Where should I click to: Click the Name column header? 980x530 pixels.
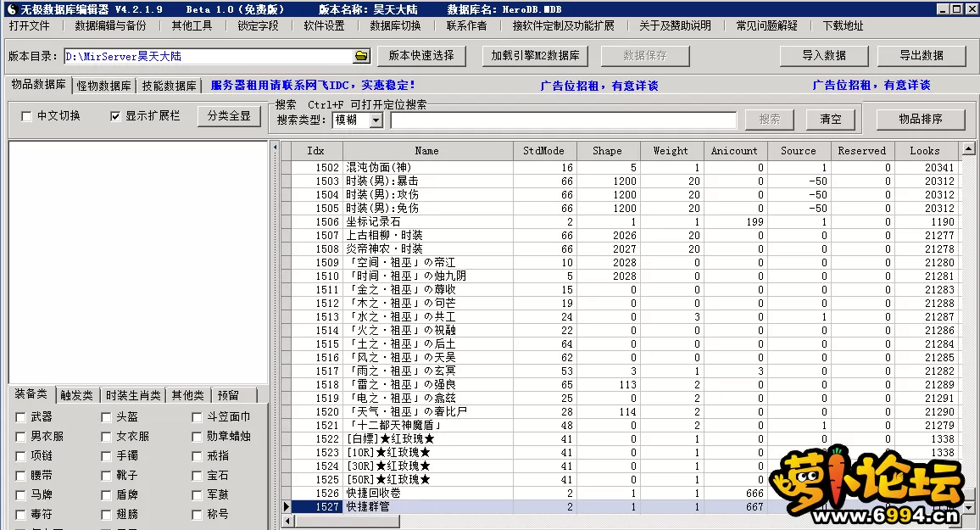427,151
